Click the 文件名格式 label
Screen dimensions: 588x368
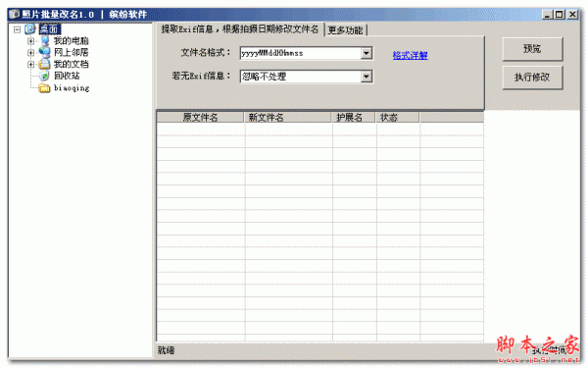(206, 53)
